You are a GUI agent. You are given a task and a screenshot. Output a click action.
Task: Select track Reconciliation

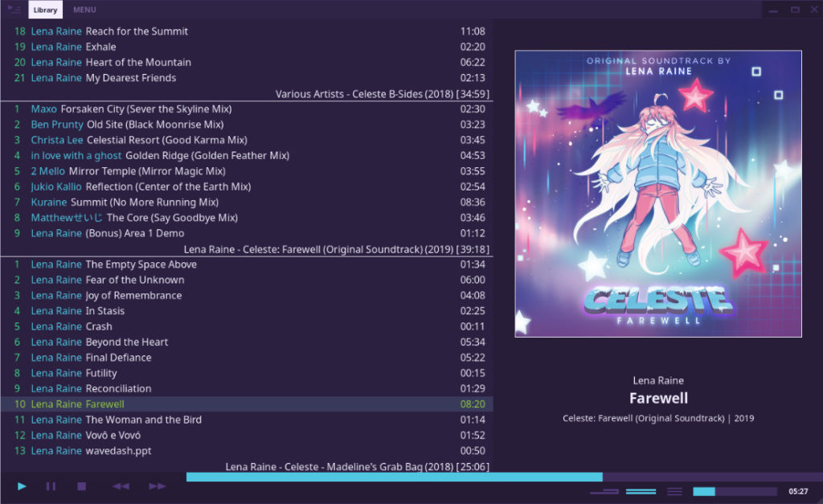pos(247,388)
